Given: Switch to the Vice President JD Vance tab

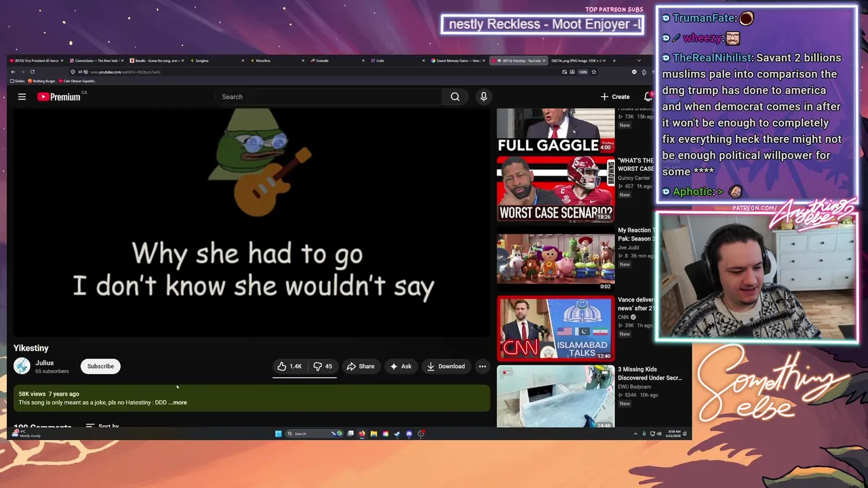Looking at the screenshot, I should click(x=36, y=60).
